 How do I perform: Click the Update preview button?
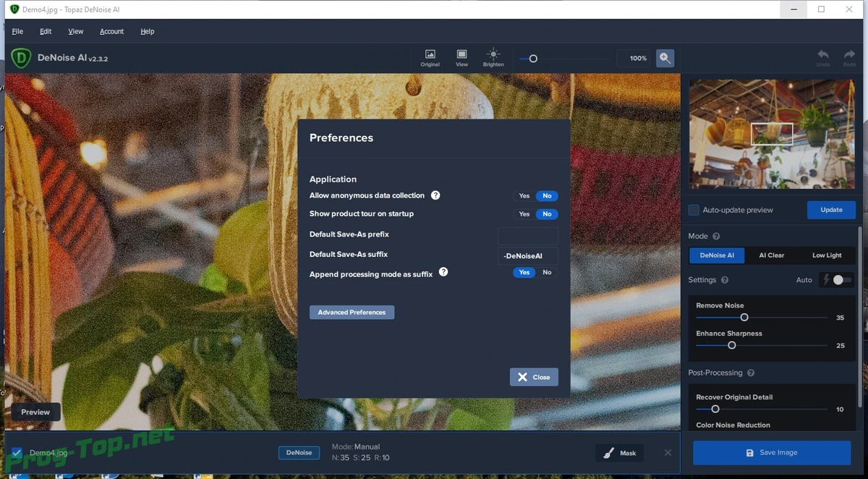click(x=831, y=210)
